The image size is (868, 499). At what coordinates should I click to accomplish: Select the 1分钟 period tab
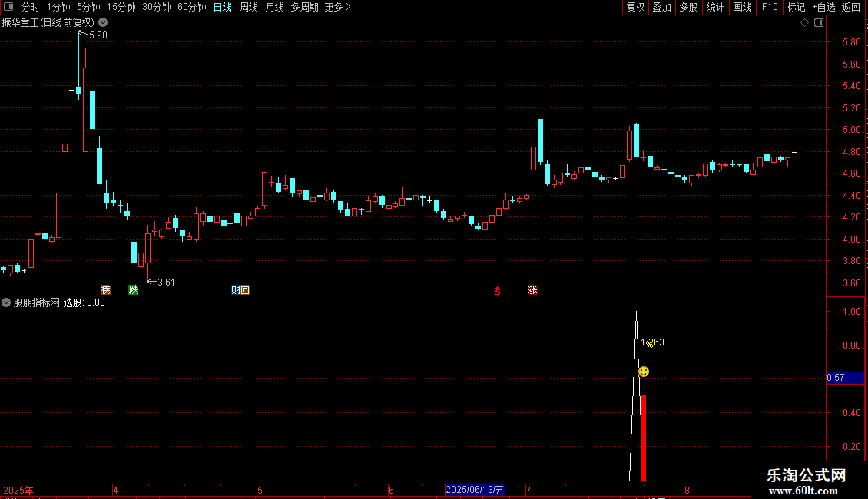coord(58,7)
